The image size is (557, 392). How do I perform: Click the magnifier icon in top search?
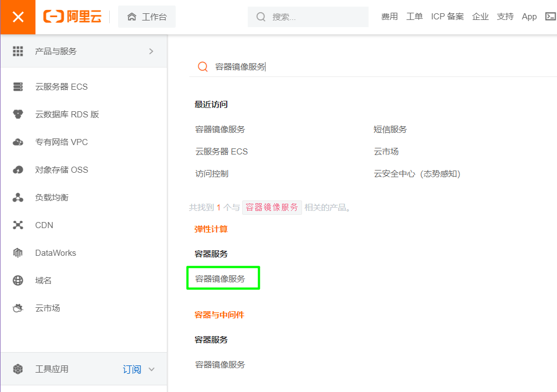(260, 17)
